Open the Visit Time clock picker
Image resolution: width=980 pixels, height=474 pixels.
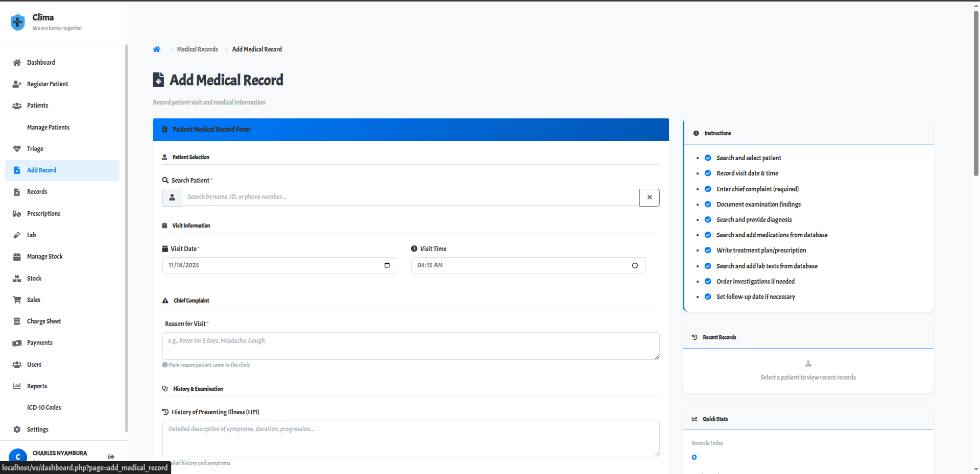(635, 265)
